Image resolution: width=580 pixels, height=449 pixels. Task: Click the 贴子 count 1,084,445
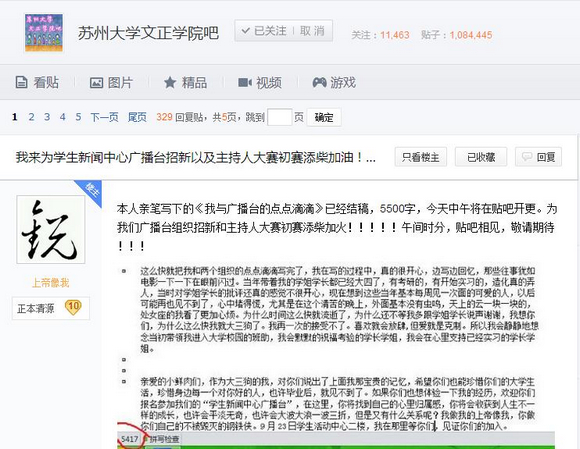471,35
